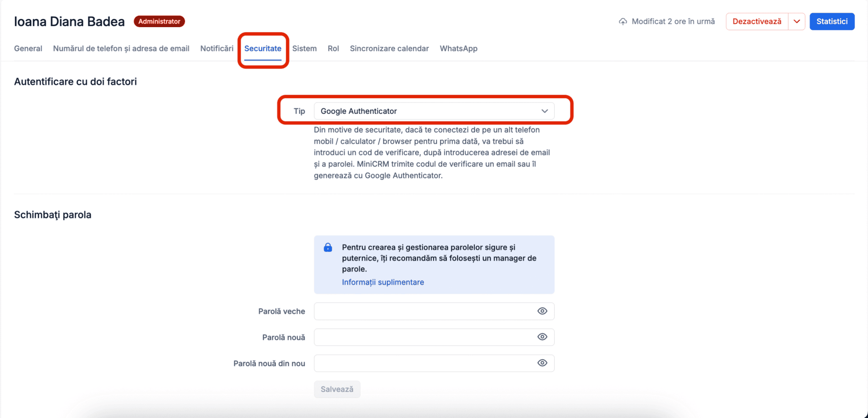Click the Dezactivează button
Screen dimensions: 868x418
757,21
